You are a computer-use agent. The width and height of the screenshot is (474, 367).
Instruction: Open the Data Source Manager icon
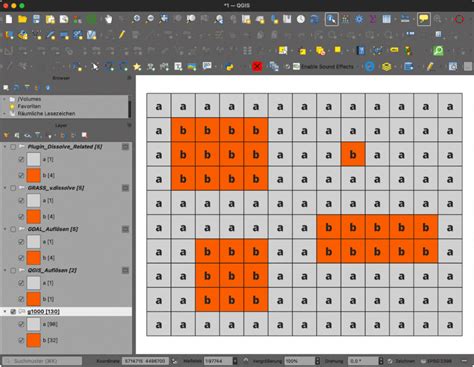[9, 35]
